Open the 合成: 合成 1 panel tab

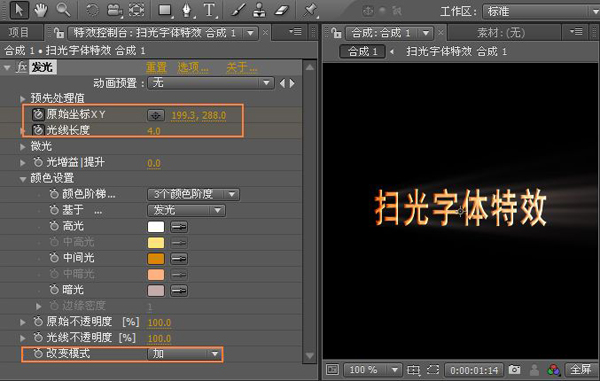[x=389, y=33]
